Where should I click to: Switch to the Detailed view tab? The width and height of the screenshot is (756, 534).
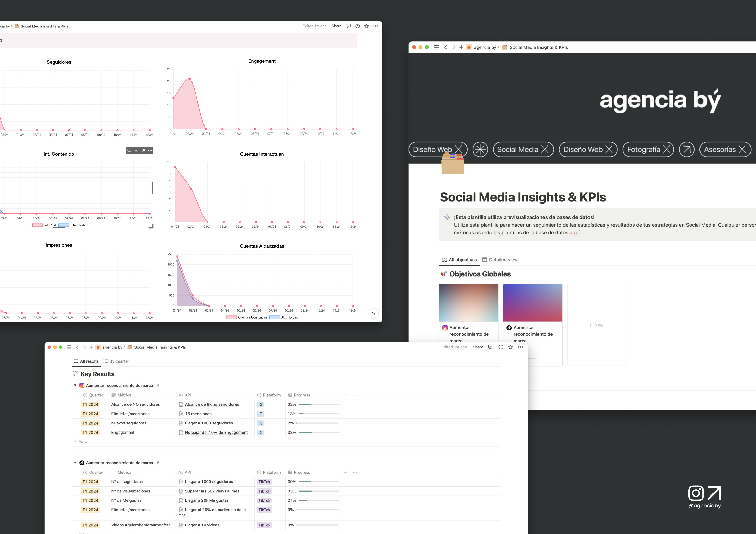click(x=499, y=260)
